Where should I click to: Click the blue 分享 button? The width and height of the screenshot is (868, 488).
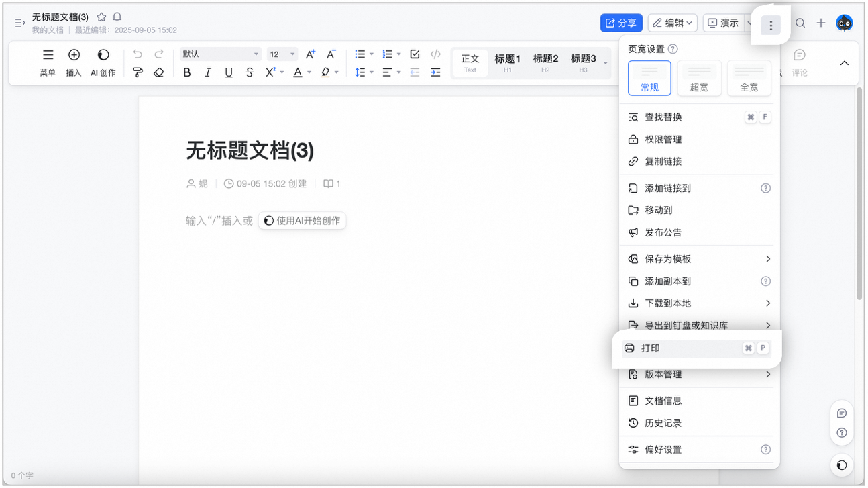coord(621,23)
